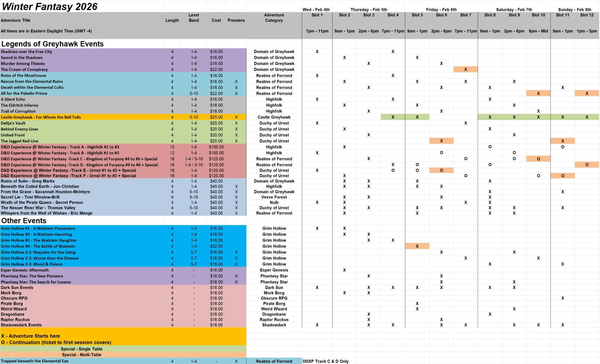Click the Saturday - Feb 7th day header

click(x=514, y=10)
